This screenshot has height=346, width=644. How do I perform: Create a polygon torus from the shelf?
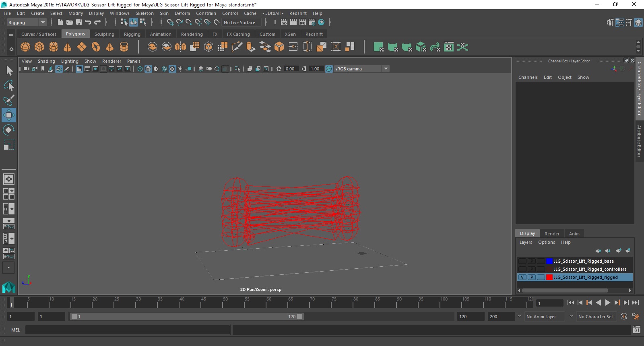coord(96,47)
